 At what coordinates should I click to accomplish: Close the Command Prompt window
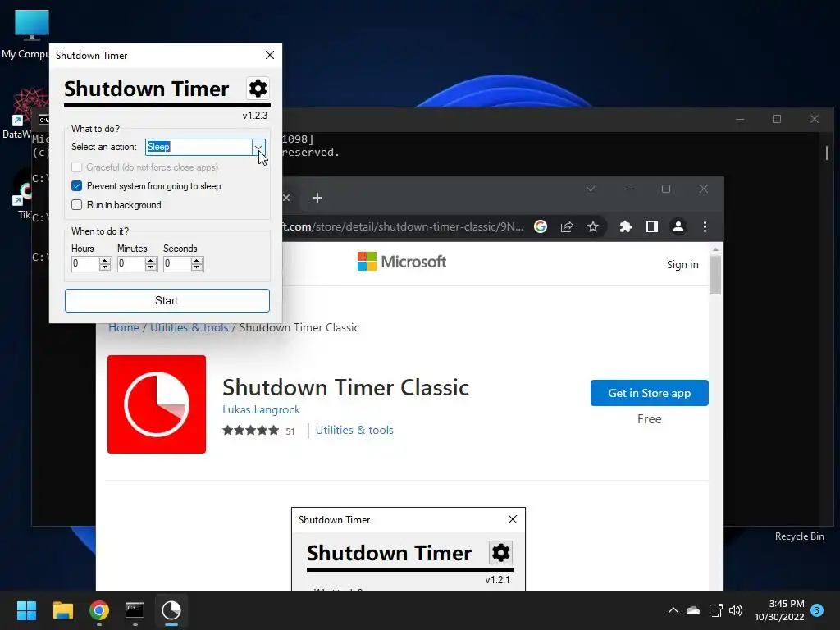[x=815, y=119]
